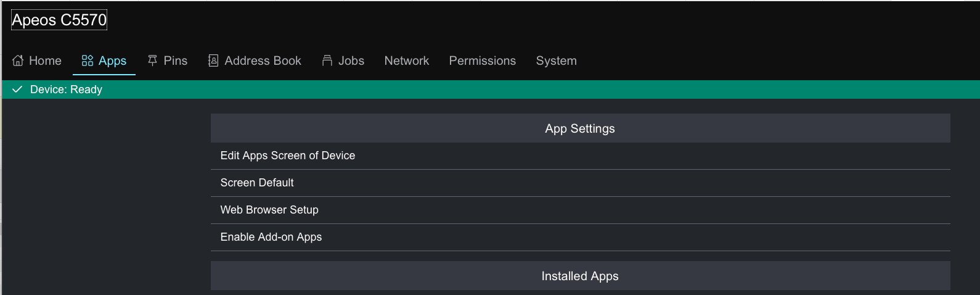980x295 pixels.
Task: Click the Apeos C5570 device title
Action: point(59,20)
